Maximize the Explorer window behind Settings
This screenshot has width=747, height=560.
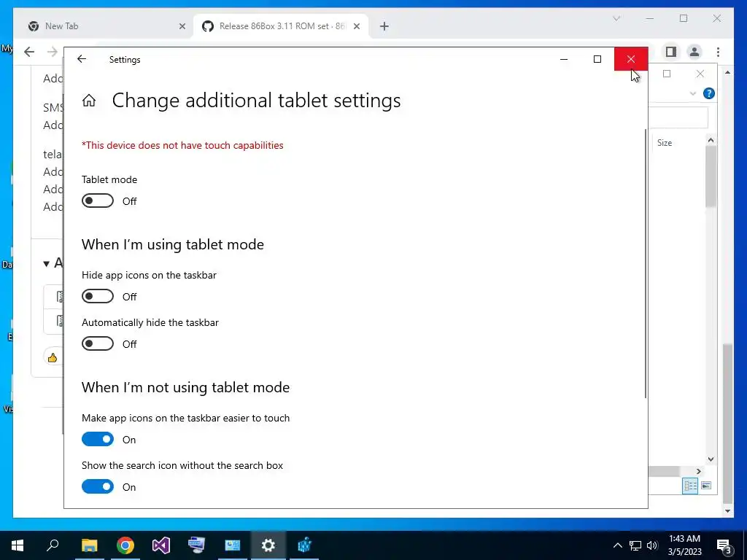click(667, 74)
